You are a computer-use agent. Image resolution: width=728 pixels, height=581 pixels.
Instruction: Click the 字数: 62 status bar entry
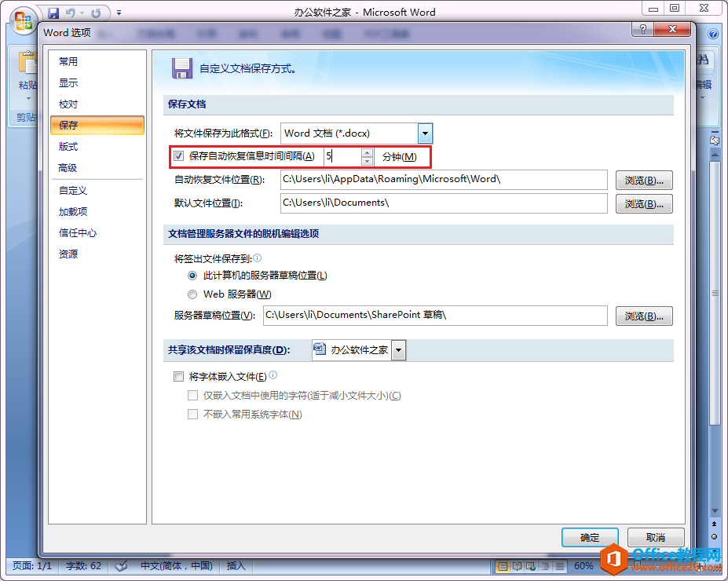pos(83,565)
